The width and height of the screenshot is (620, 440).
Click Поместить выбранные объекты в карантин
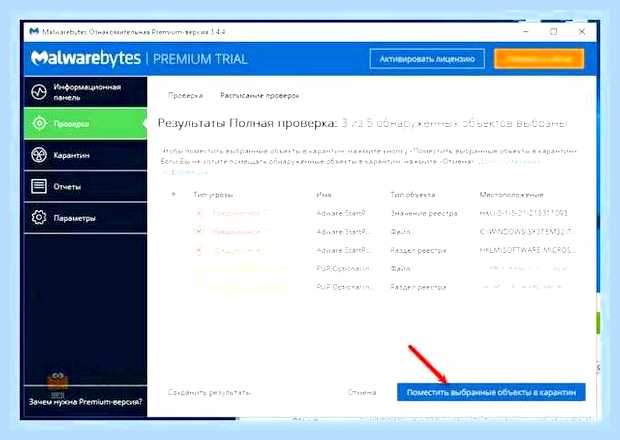click(x=491, y=392)
